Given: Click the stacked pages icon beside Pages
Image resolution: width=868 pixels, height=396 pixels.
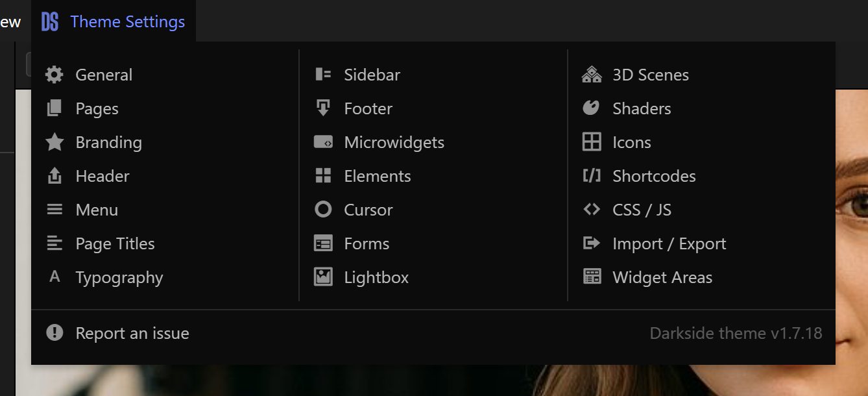Looking at the screenshot, I should tap(54, 108).
